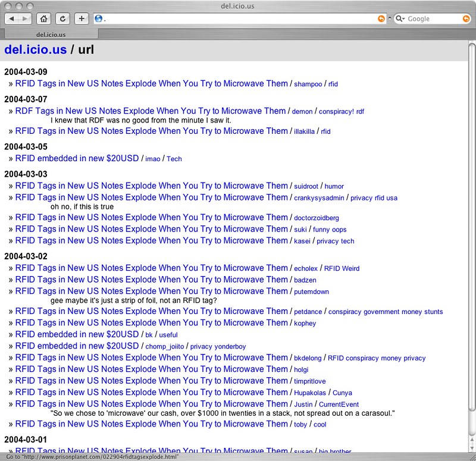
Task: Open the petdance user link
Action: point(308,312)
